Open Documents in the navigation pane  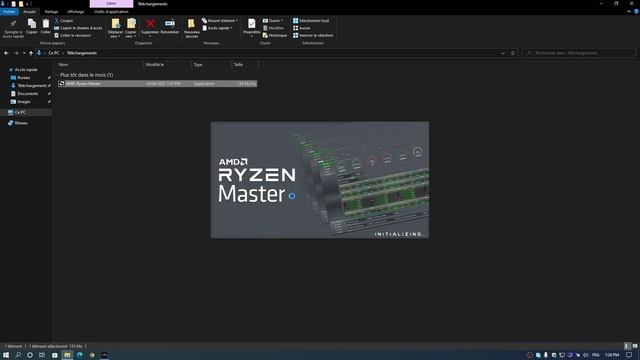coord(24,93)
